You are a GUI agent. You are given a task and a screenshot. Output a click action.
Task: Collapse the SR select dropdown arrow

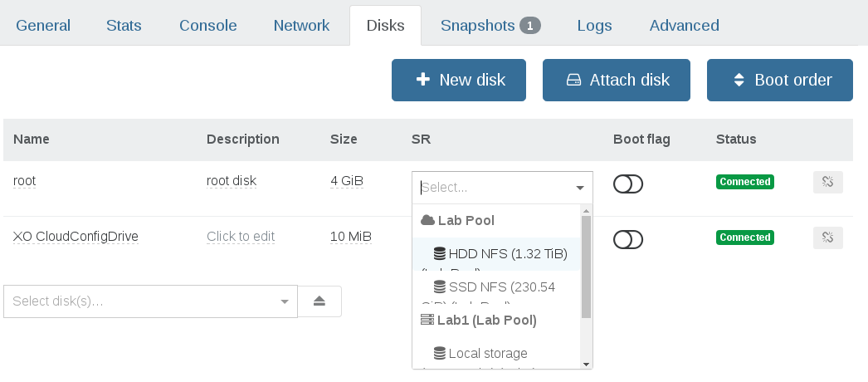coord(580,188)
